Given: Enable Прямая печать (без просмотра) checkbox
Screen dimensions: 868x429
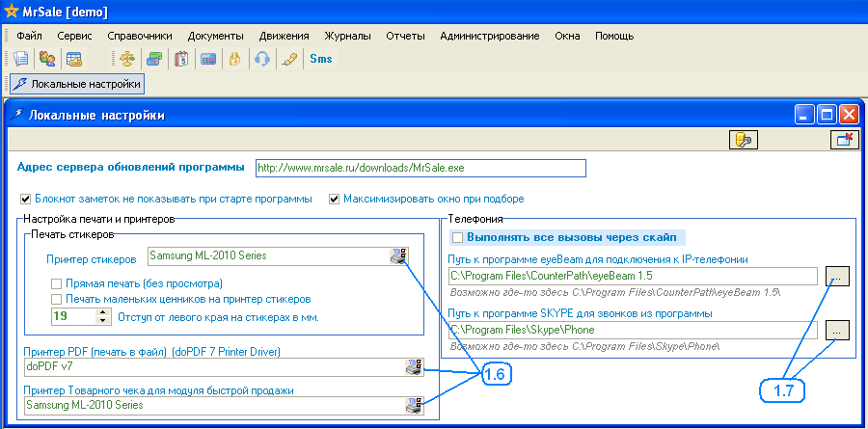Looking at the screenshot, I should click(56, 284).
